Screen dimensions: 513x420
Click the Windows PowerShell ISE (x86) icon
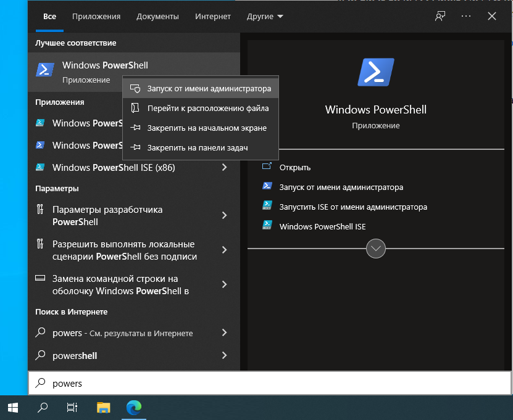point(40,167)
